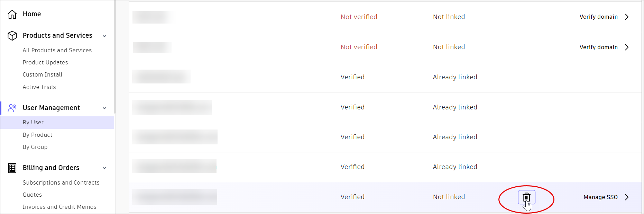Click the arrow beside the first Verify domain
The width and height of the screenshot is (644, 214).
click(x=627, y=17)
